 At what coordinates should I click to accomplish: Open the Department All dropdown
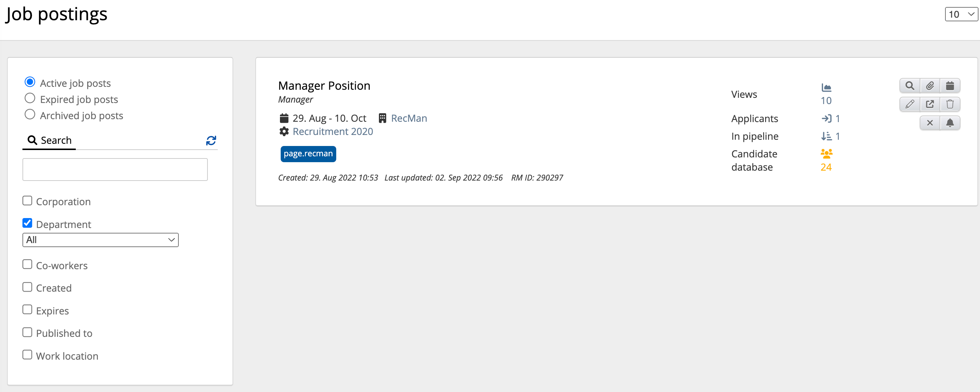100,240
